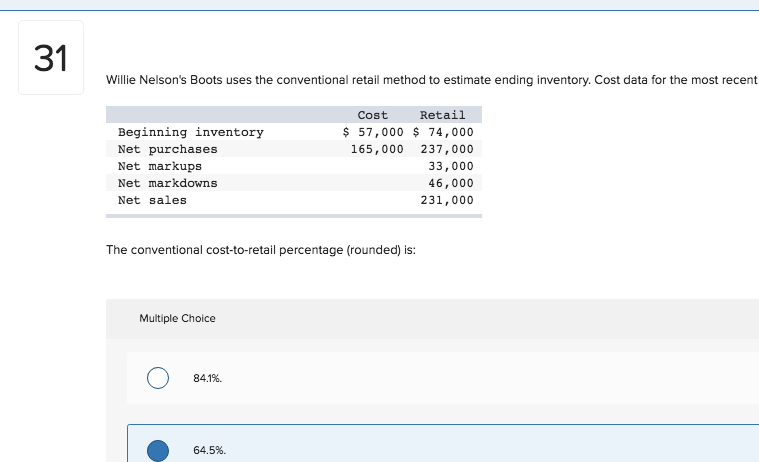
Task: Click the 64.5% answer label text
Action: click(x=209, y=450)
